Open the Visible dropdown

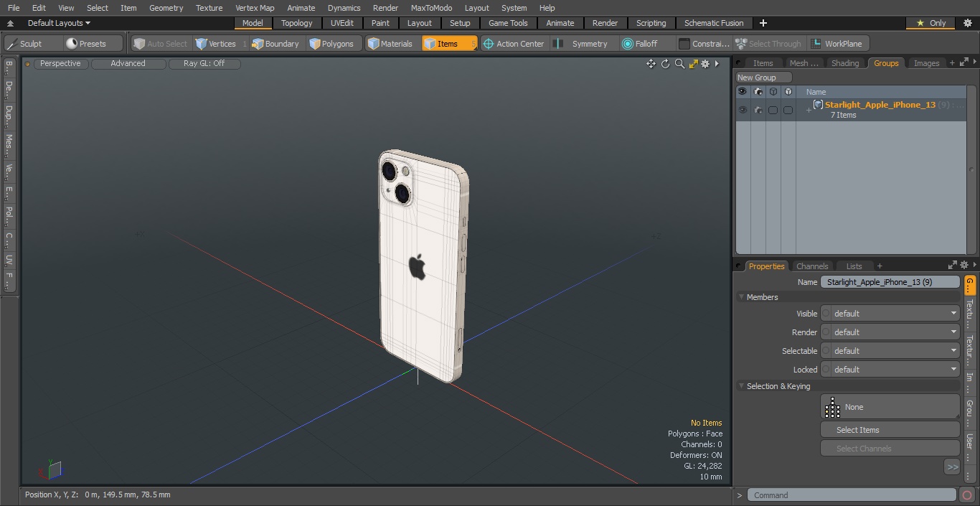[x=890, y=314]
